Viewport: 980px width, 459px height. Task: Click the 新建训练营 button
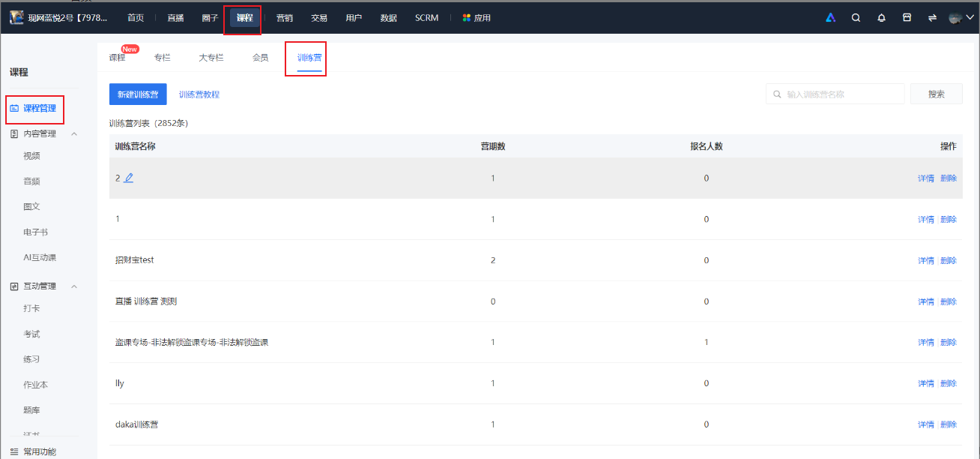(138, 94)
